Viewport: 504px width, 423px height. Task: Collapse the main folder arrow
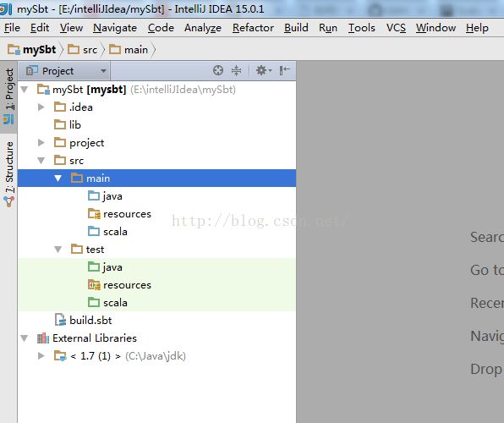[58, 179]
